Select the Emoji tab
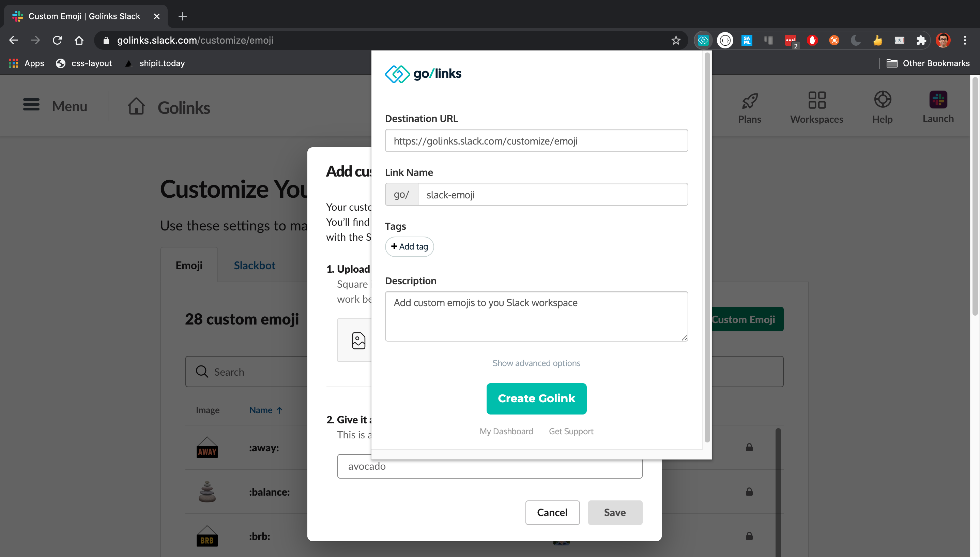 click(x=189, y=266)
